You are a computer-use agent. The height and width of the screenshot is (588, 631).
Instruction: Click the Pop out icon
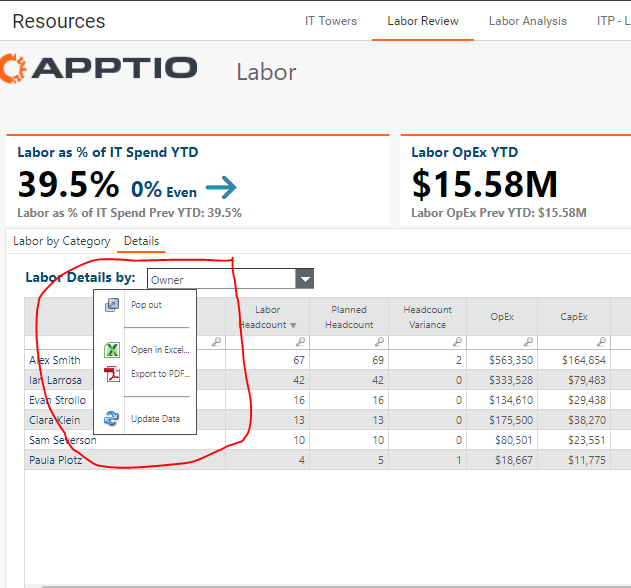[x=112, y=305]
